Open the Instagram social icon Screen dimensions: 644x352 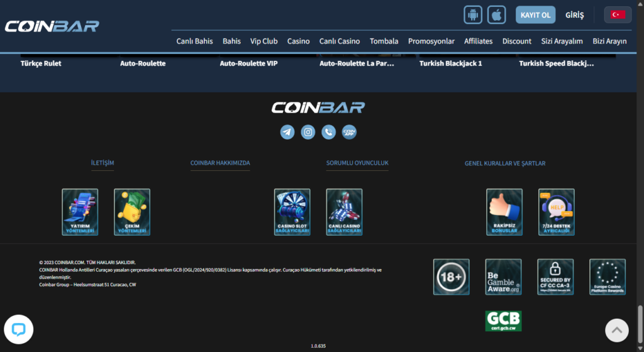(308, 132)
